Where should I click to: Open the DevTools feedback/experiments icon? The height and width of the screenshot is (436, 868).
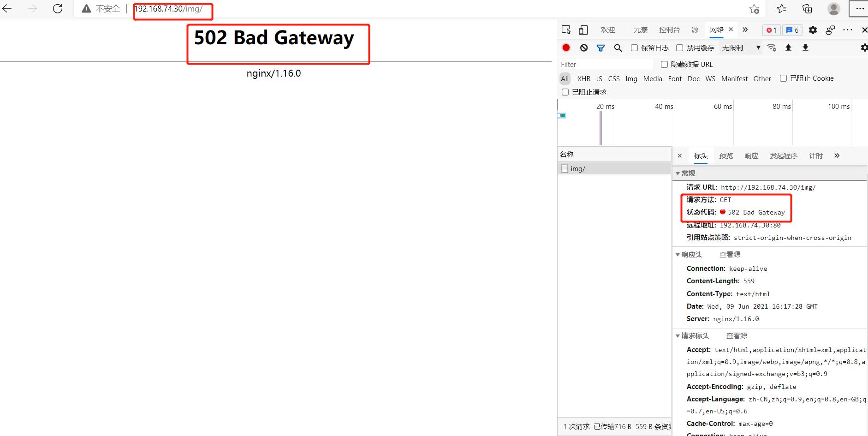(x=830, y=30)
